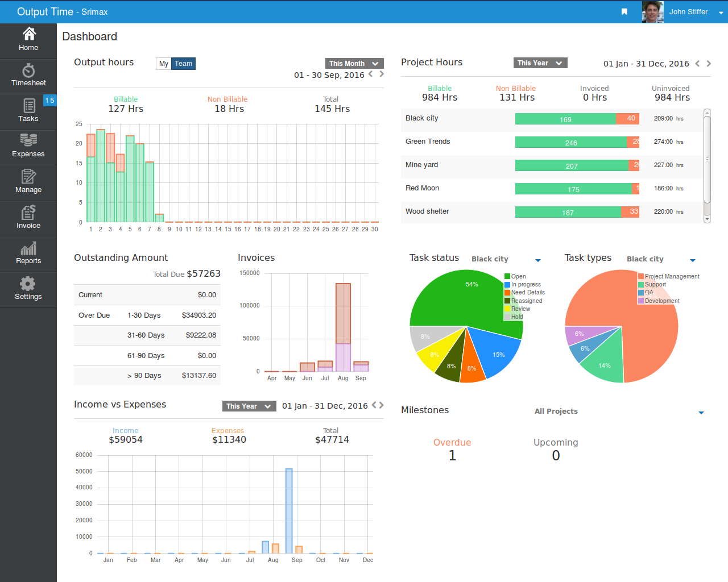Click Black city billable green bar
728x582 pixels.
click(x=565, y=119)
